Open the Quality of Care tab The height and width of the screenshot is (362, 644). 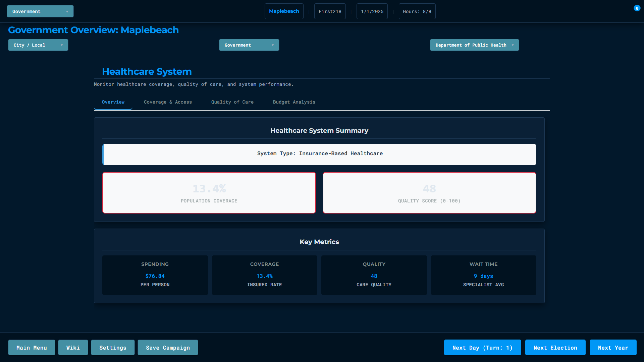click(x=232, y=102)
